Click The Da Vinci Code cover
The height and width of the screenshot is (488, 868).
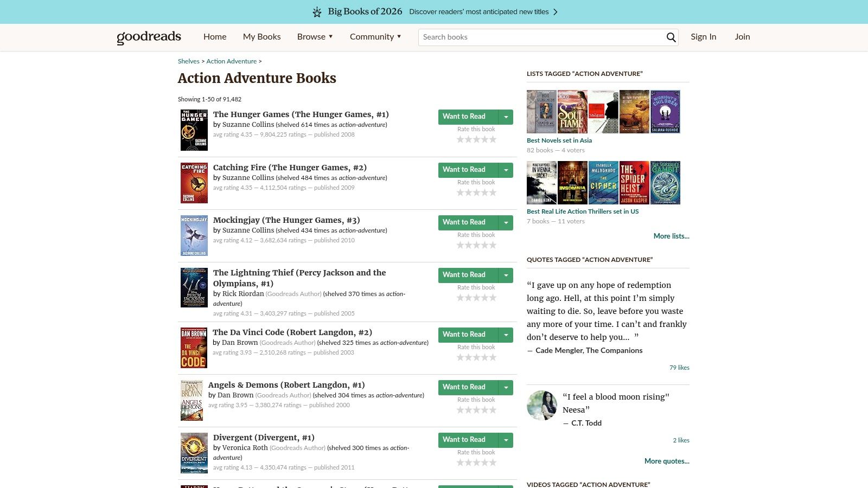tap(194, 348)
